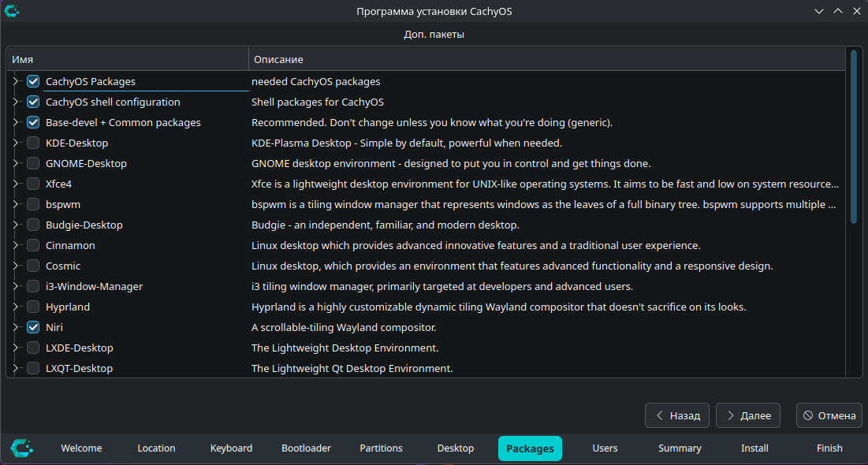
Task: Enable the i3-Window-Manager checkbox
Action: pos(33,286)
